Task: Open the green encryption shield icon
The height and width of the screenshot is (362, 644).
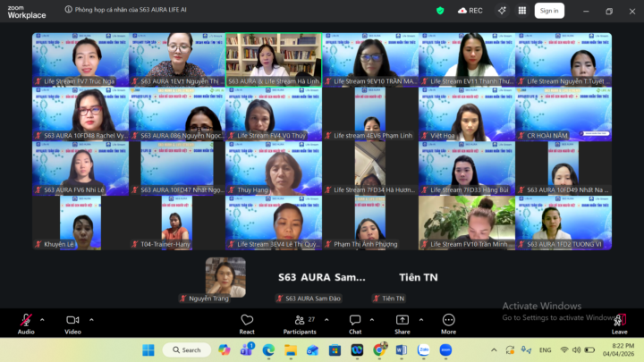Action: point(440,11)
